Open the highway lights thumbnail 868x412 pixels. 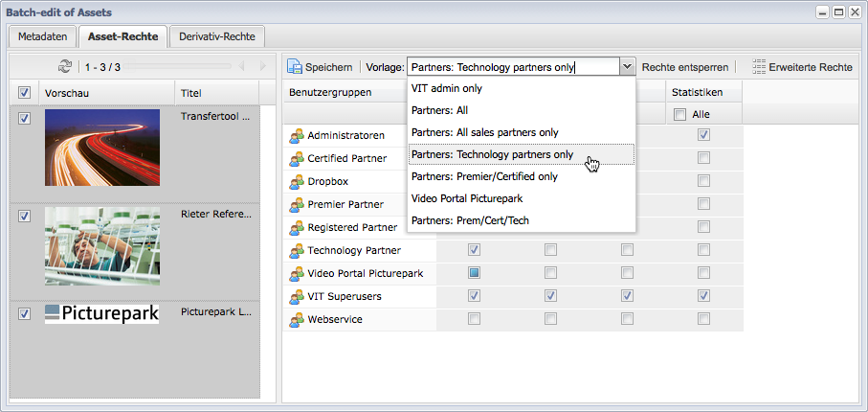102,147
